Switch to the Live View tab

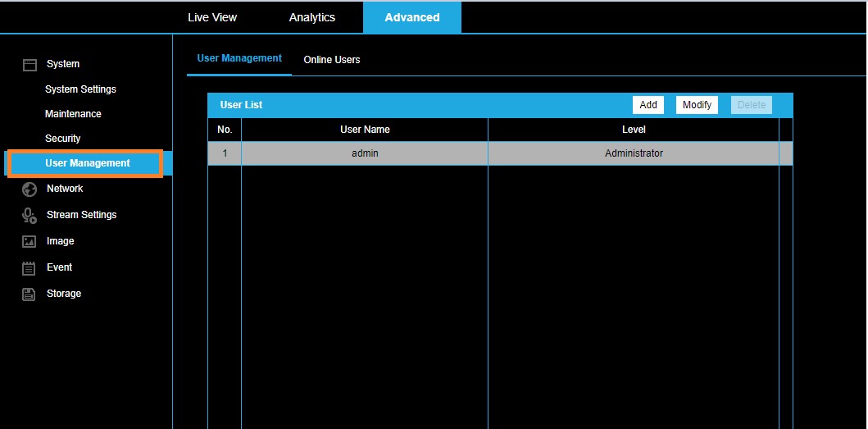pos(212,17)
